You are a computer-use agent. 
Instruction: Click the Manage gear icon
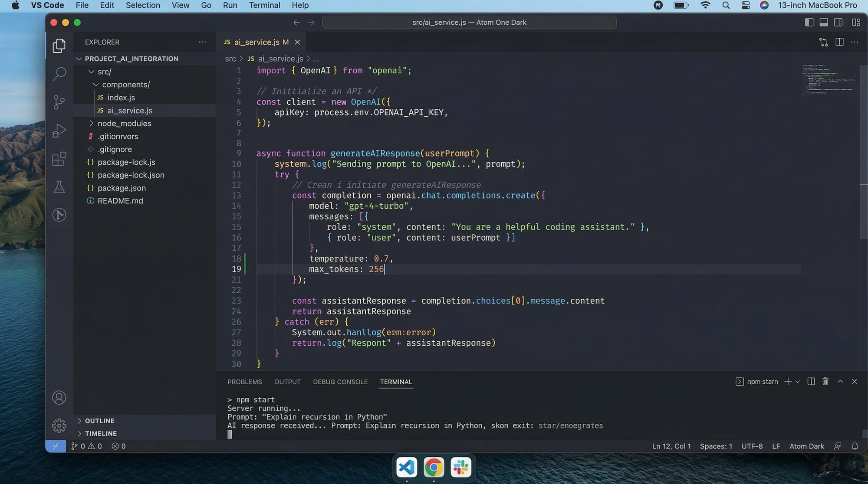59,425
